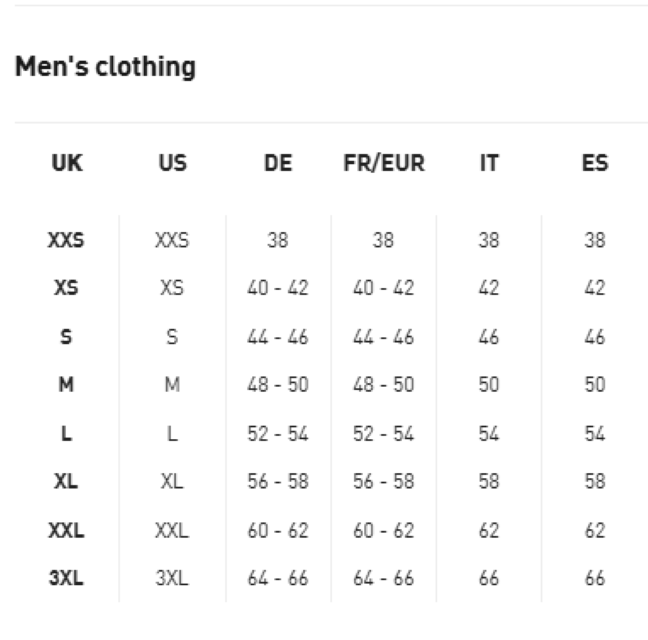Select the IT column header
The height and width of the screenshot is (640, 648).
pos(489,164)
